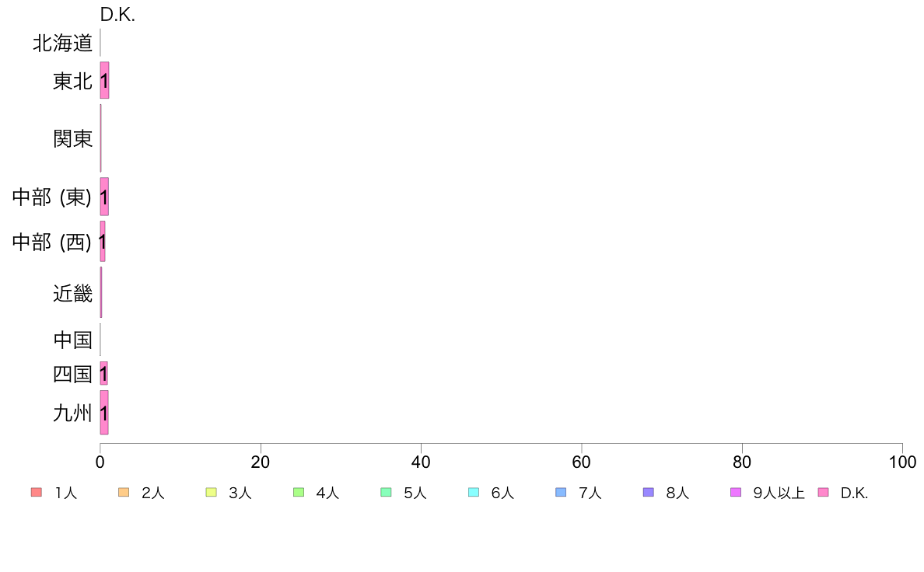
Task: Click the 北海道 row label
Action: coord(62,43)
